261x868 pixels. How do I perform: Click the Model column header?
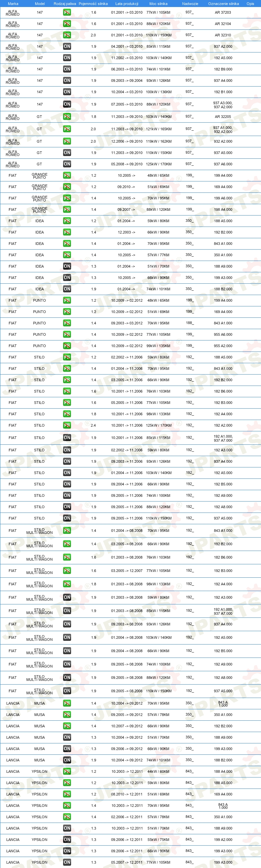point(40,4)
